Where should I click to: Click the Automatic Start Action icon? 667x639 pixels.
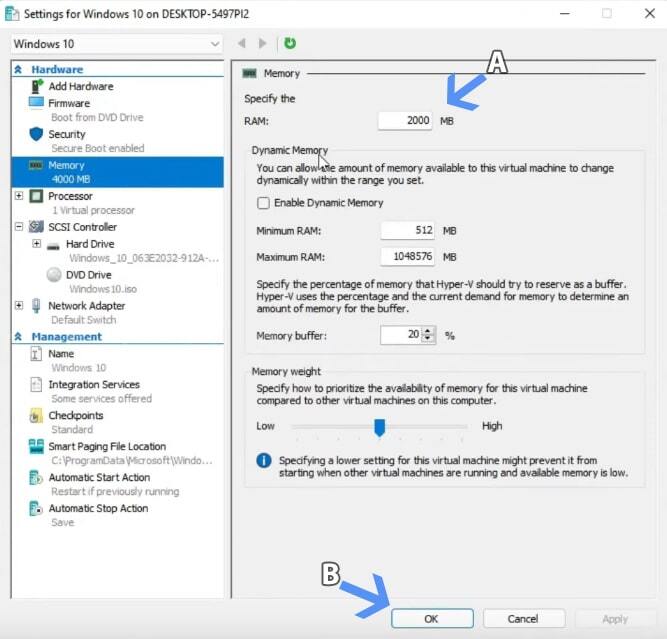36,477
